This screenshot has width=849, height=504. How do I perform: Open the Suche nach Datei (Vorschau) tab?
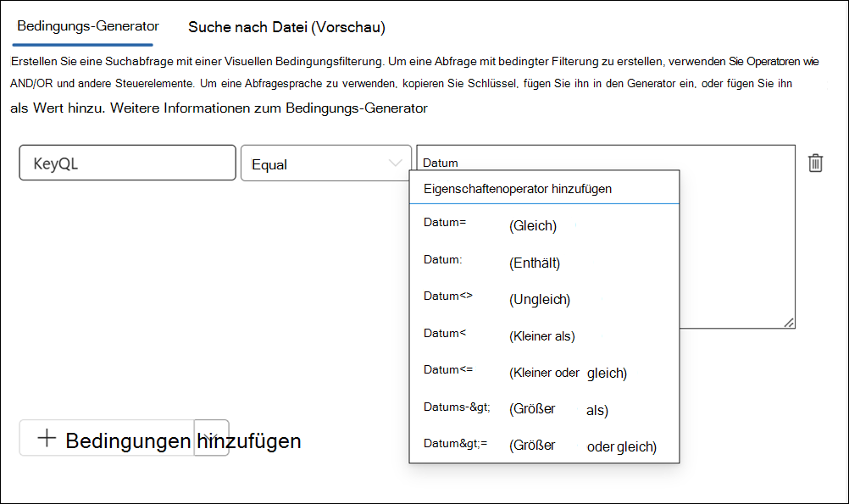[x=286, y=27]
